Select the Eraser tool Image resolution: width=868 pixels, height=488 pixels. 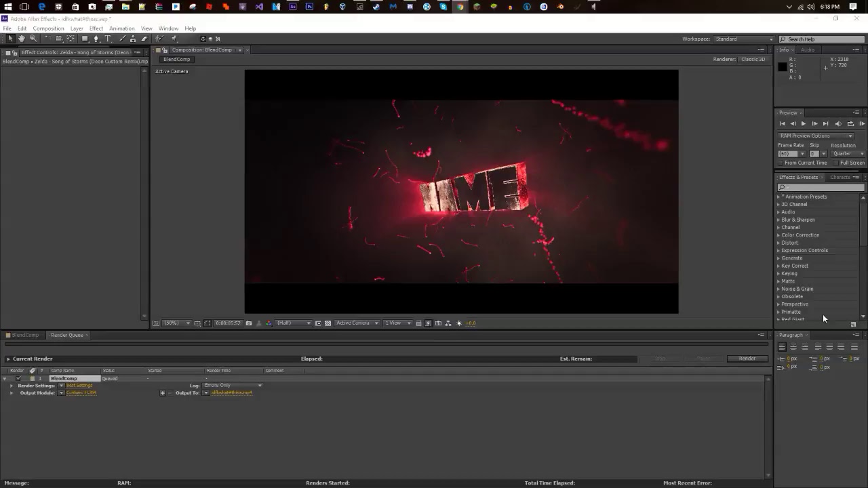point(144,39)
